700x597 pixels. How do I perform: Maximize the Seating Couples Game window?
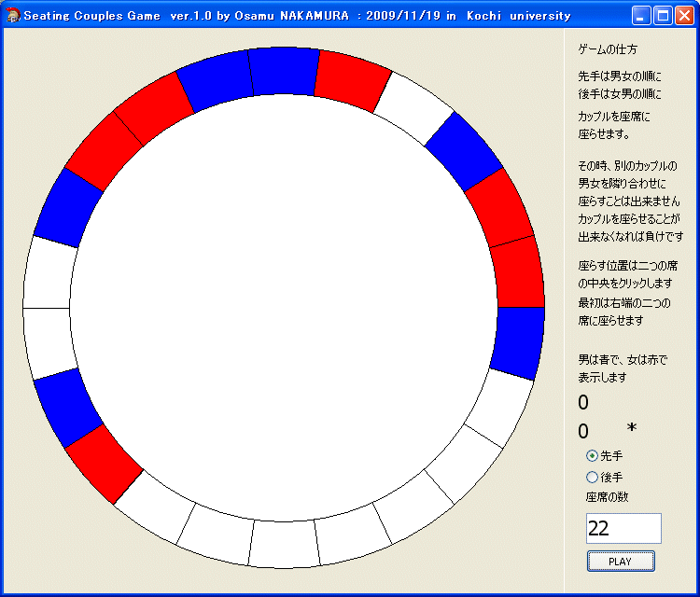(x=663, y=16)
